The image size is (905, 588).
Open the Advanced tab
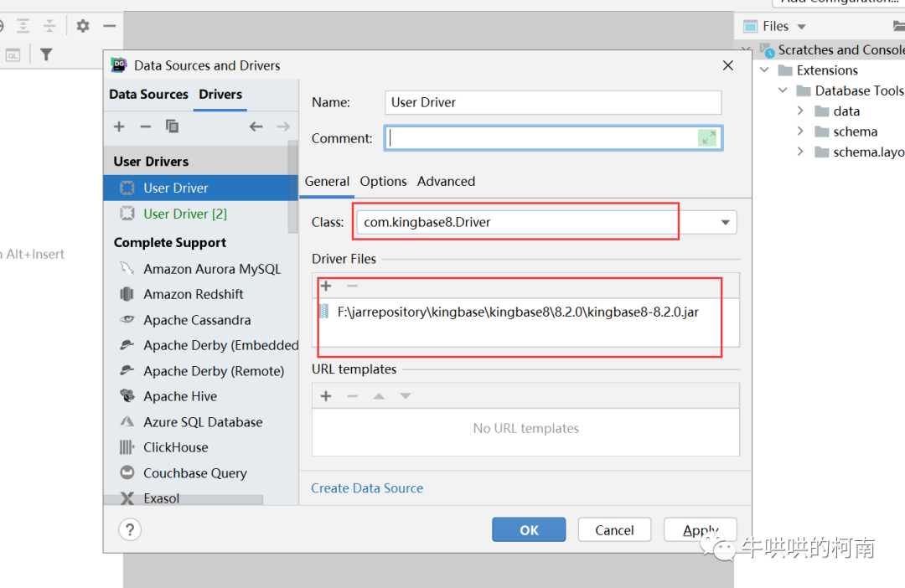446,181
